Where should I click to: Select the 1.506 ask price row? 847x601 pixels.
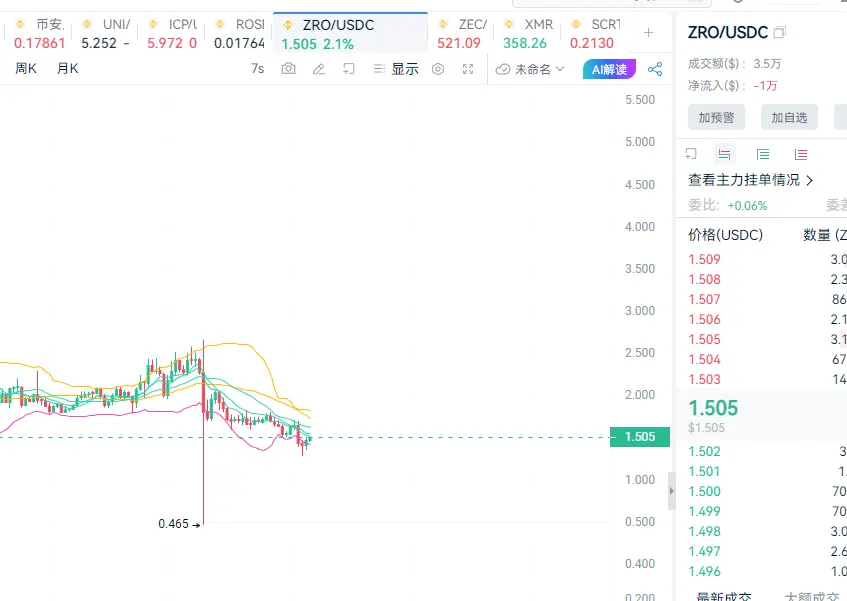[x=762, y=319]
